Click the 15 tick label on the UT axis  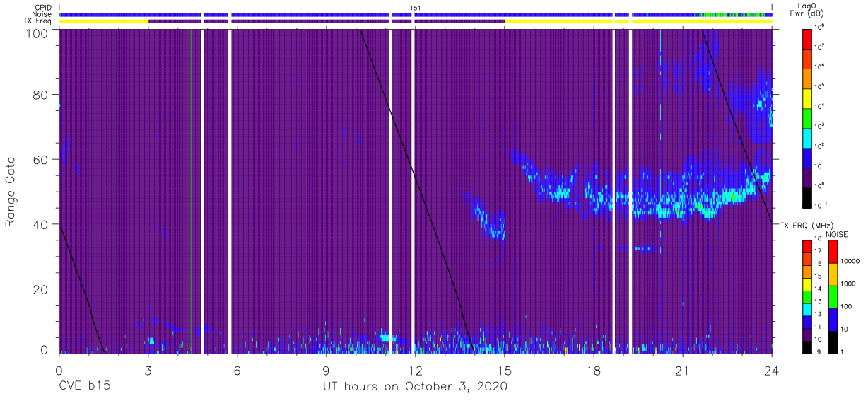[505, 370]
